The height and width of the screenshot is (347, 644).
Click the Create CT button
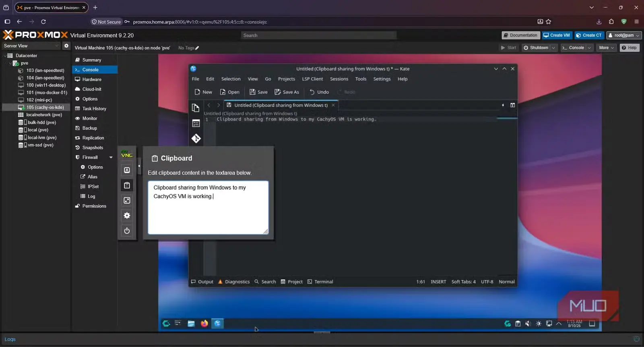click(x=589, y=35)
